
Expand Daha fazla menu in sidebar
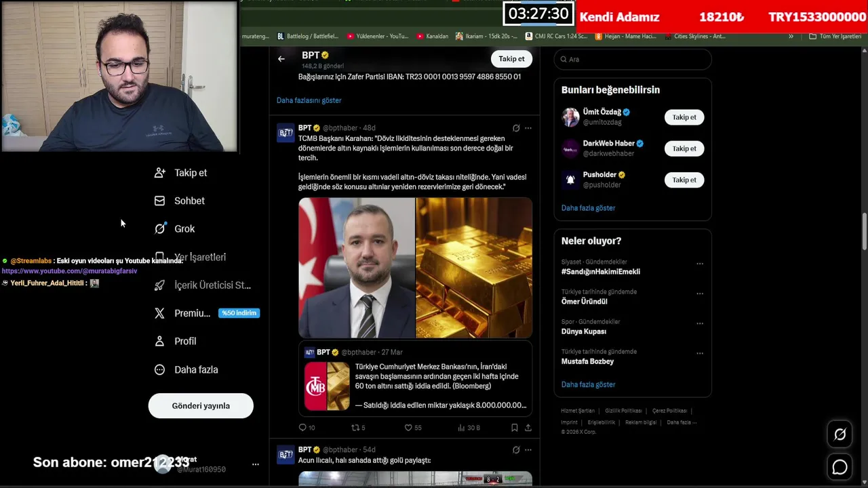pos(186,369)
